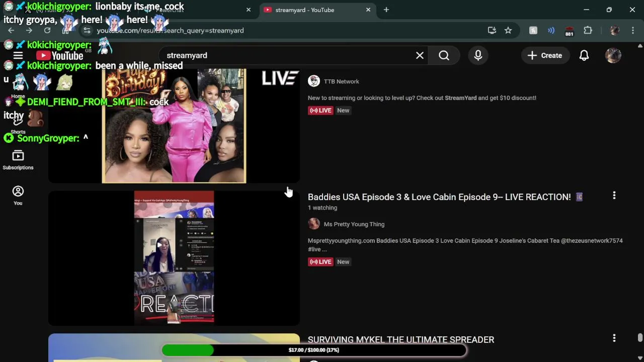Screen dimensions: 644x362
Task: Click the extension badge showing 881
Action: tap(569, 31)
